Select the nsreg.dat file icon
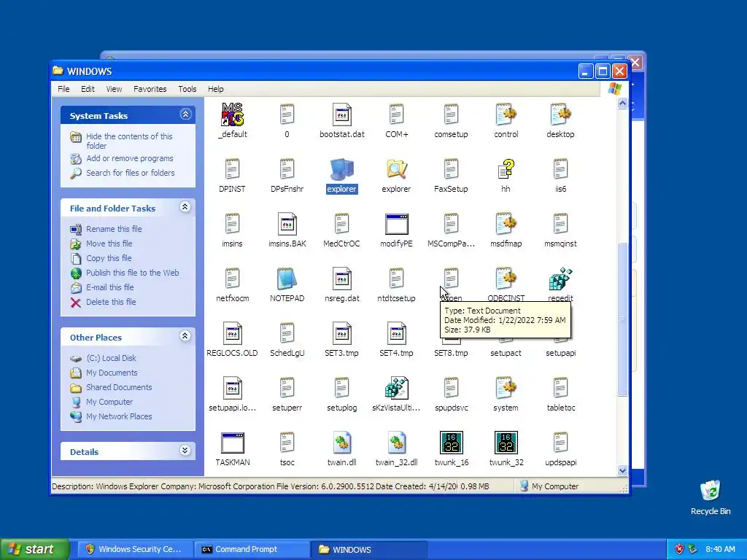The width and height of the screenshot is (747, 560). [341, 279]
